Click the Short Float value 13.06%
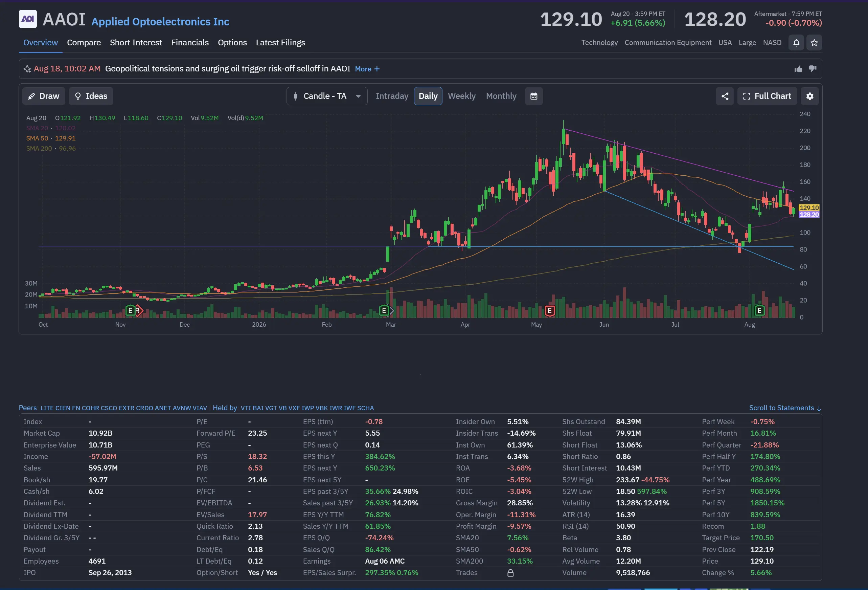Viewport: 868px width, 590px height. [629, 445]
